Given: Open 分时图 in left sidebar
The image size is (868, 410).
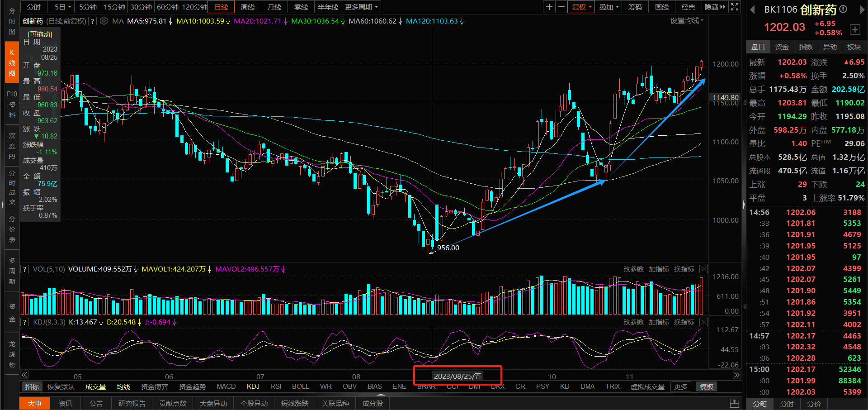Looking at the screenshot, I should [x=12, y=21].
